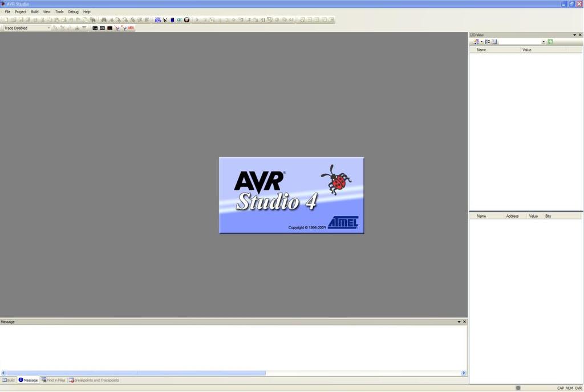584x392 pixels.
Task: Click the dark blue cylinder toolbar icon
Action: coord(172,20)
